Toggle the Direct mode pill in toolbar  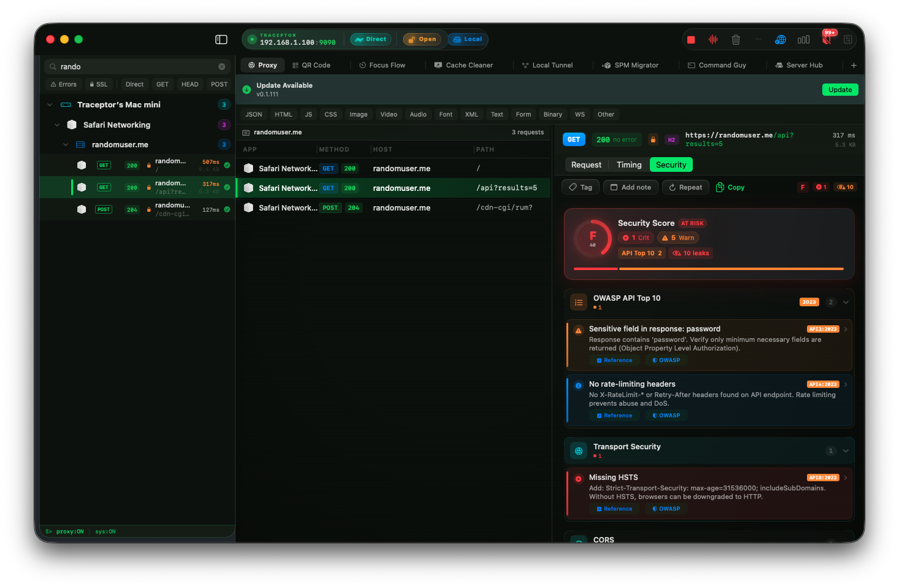(371, 39)
